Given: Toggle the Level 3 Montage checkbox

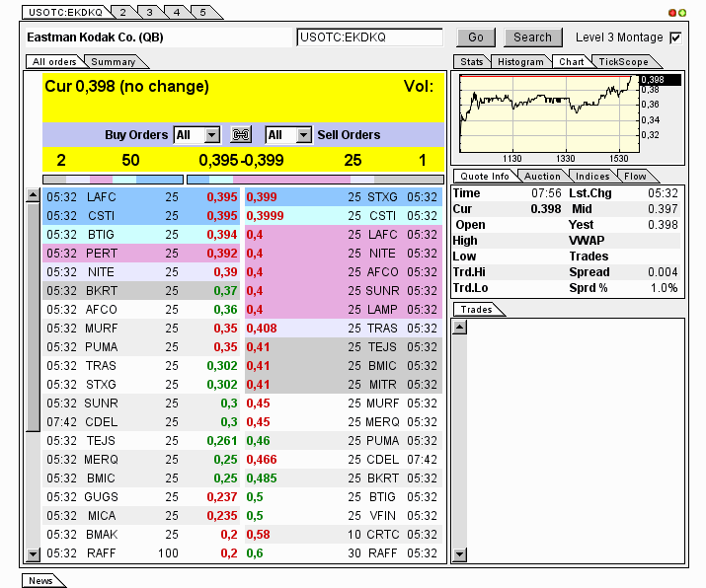Looking at the screenshot, I should (675, 37).
